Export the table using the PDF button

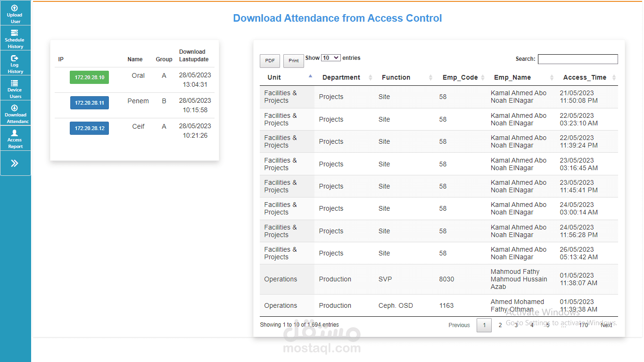tap(270, 61)
